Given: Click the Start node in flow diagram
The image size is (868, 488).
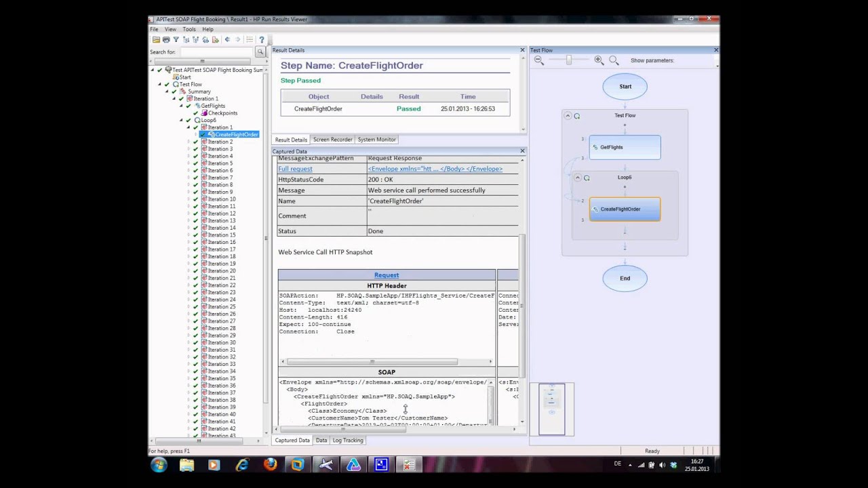Looking at the screenshot, I should pos(625,87).
